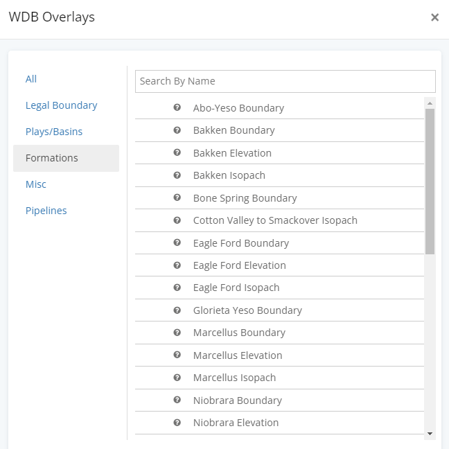Select the Marcellus Isopach overlay row
The width and height of the screenshot is (449, 449).
coord(279,378)
